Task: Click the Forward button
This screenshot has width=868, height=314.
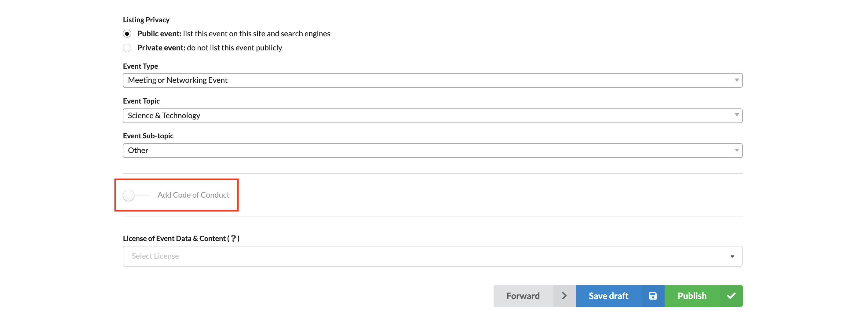Action: tap(534, 296)
